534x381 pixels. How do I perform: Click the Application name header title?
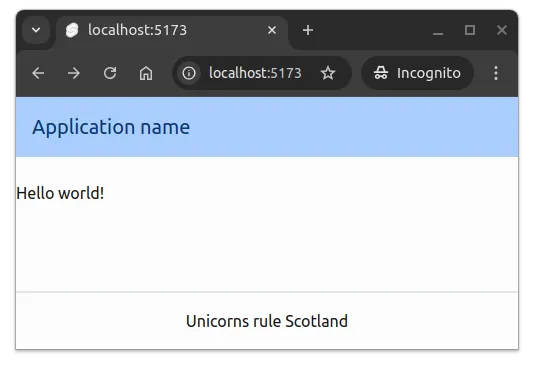click(x=111, y=127)
